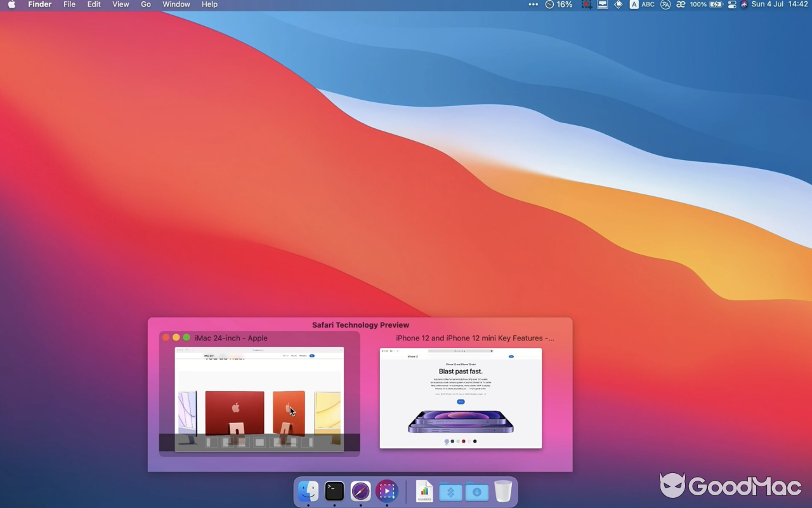Open the Numbers document in the Dock
812x508 pixels.
click(424, 491)
